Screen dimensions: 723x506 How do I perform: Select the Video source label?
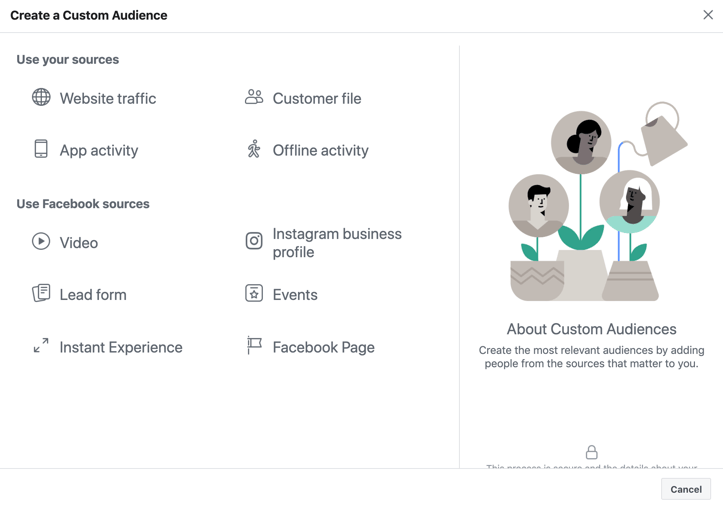(79, 243)
